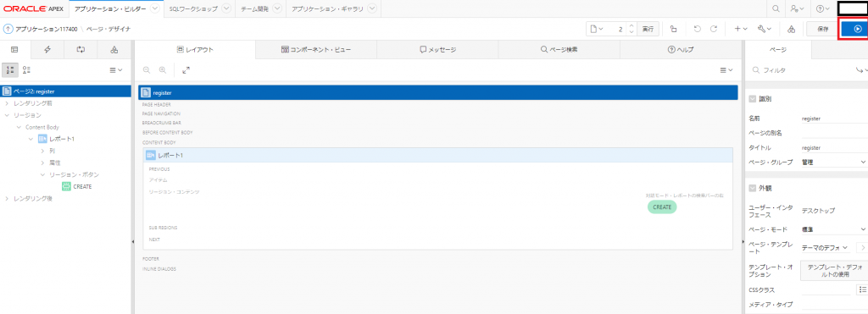This screenshot has height=314, width=868.
Task: Open the page lock icon
Action: coord(673,30)
